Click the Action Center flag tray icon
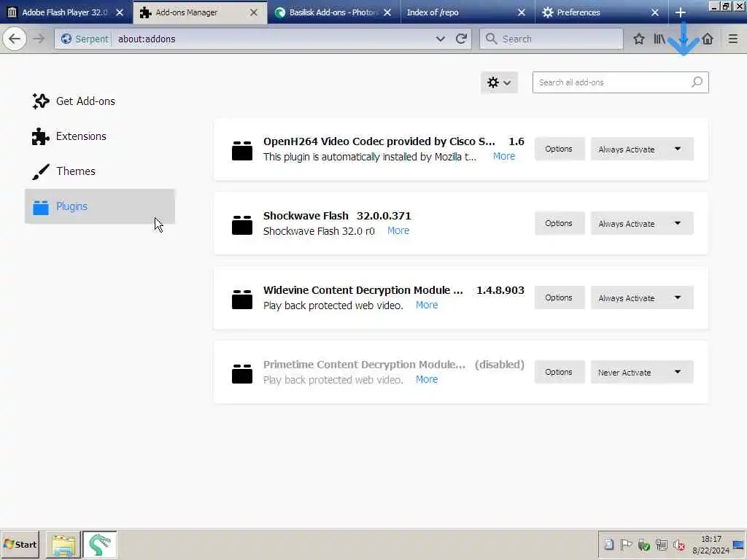747x560 pixels. tap(626, 545)
